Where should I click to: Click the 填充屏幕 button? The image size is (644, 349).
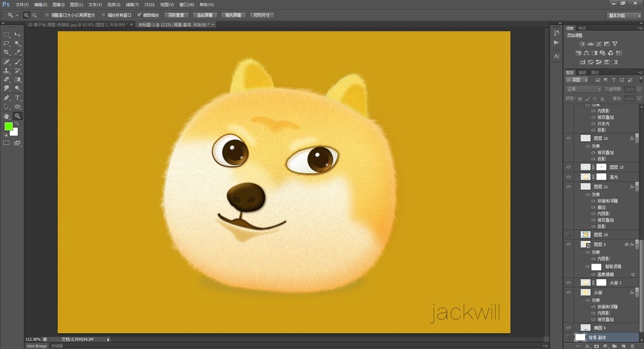pos(233,15)
